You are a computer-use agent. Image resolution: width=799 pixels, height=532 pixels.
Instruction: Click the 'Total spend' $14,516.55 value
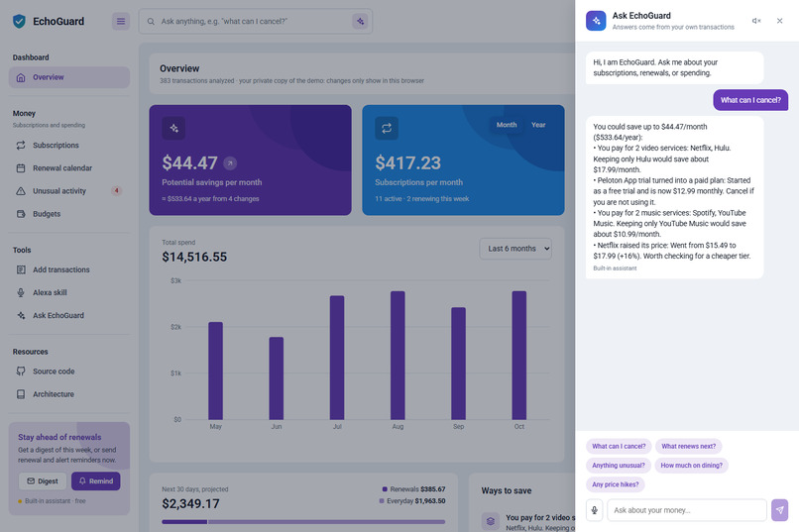coord(194,258)
